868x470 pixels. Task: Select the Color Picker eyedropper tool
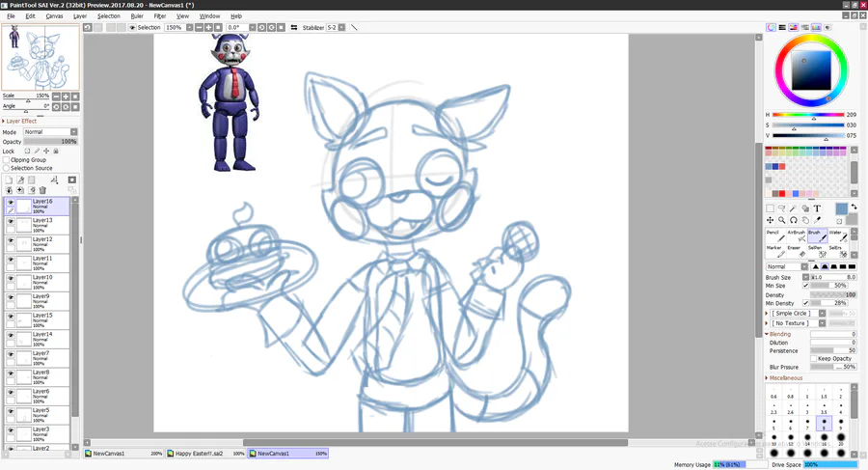tap(817, 220)
